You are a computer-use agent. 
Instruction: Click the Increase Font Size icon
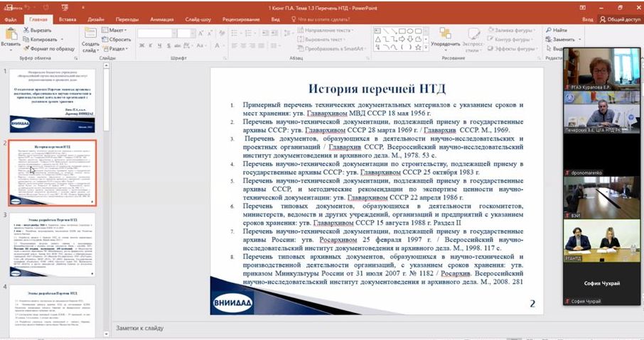[201, 33]
